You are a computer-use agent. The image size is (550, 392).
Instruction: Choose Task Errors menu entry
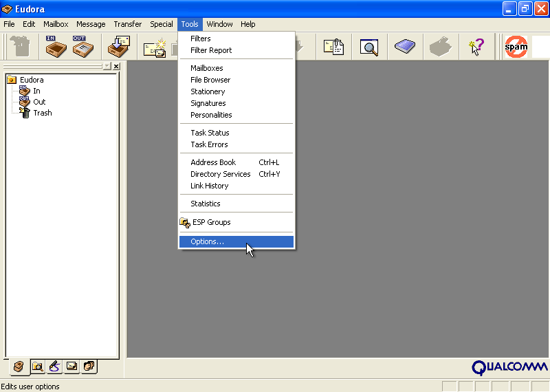click(236, 144)
